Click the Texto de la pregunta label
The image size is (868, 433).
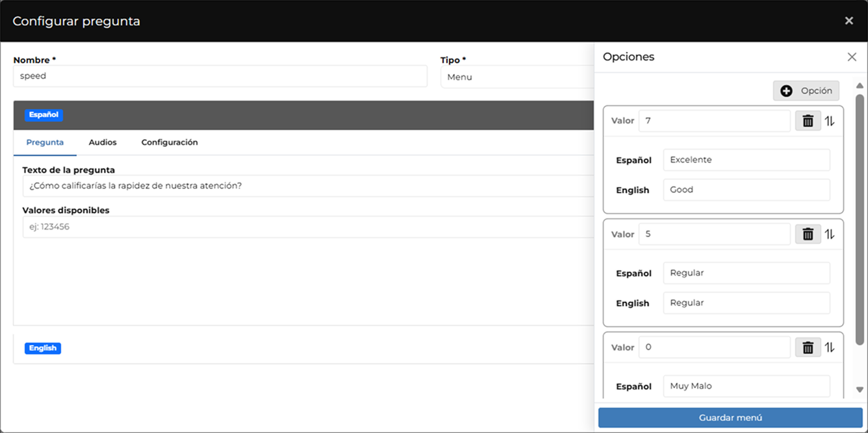(68, 170)
